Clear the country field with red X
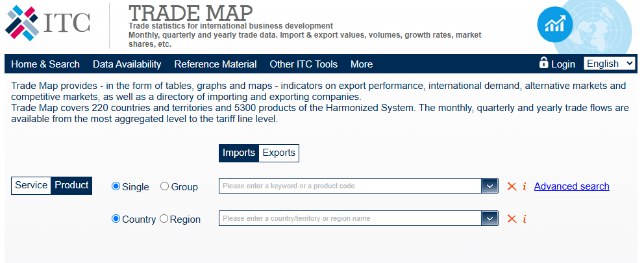 512,219
